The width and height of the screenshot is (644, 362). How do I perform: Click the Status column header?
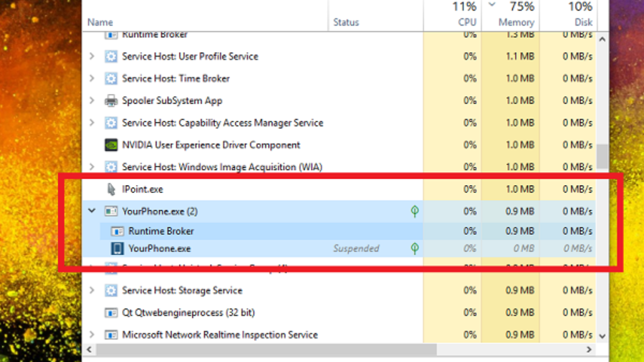346,23
